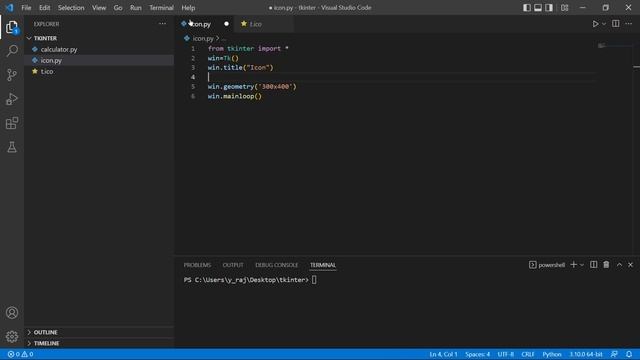
Task: Open the Terminal menu
Action: (x=161, y=8)
